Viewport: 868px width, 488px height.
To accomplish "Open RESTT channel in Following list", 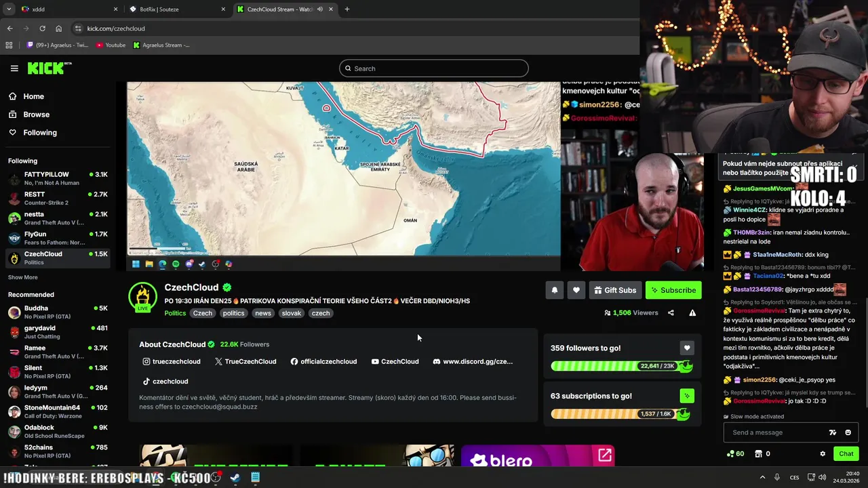I will (58, 199).
